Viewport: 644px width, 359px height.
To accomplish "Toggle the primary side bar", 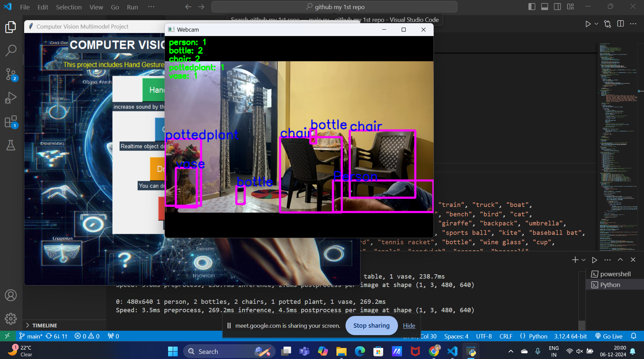I will click(532, 7).
